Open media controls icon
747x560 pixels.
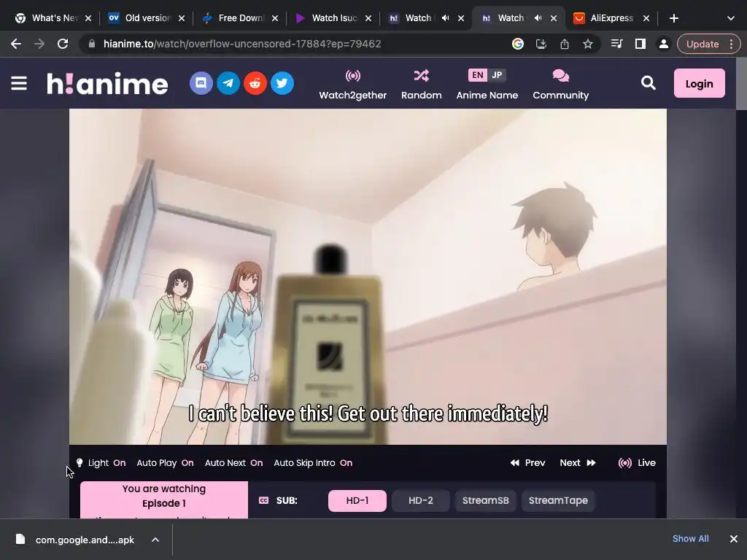tap(616, 44)
